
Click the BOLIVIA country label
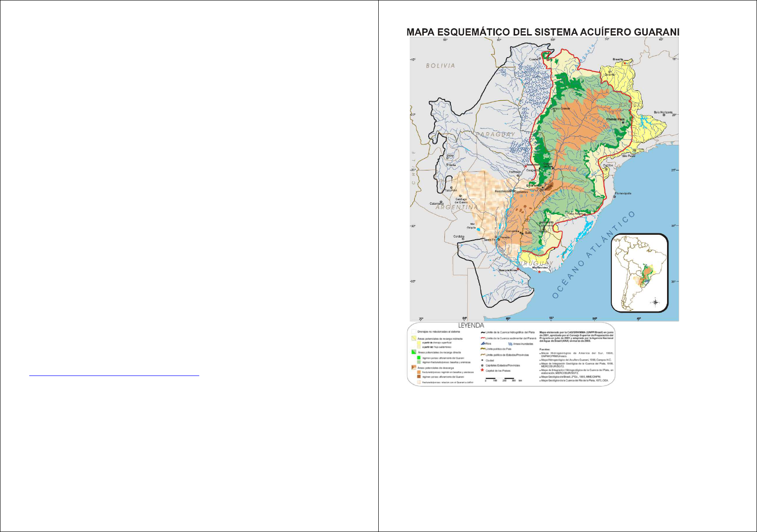point(440,66)
